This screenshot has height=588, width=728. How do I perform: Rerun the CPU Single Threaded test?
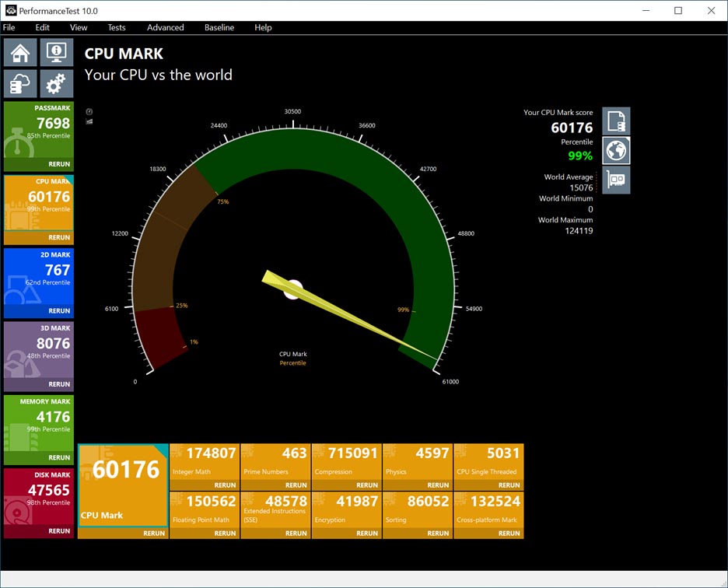click(x=509, y=485)
